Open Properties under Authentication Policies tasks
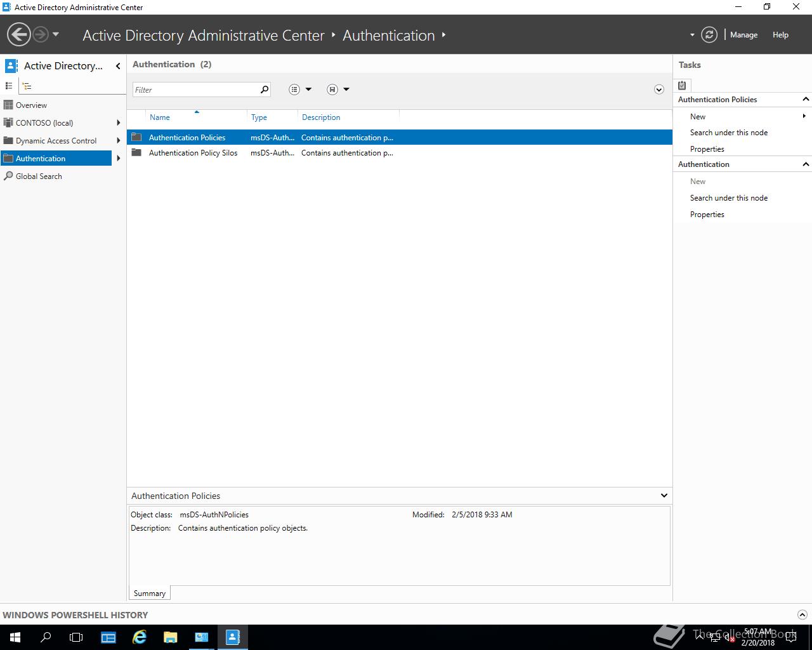This screenshot has width=812, height=650. [707, 149]
